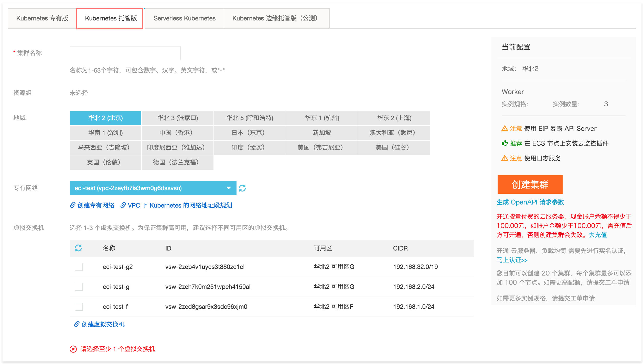Select region 德国（法兰克福）
Image resolution: width=644 pixels, height=364 pixels.
click(x=177, y=162)
